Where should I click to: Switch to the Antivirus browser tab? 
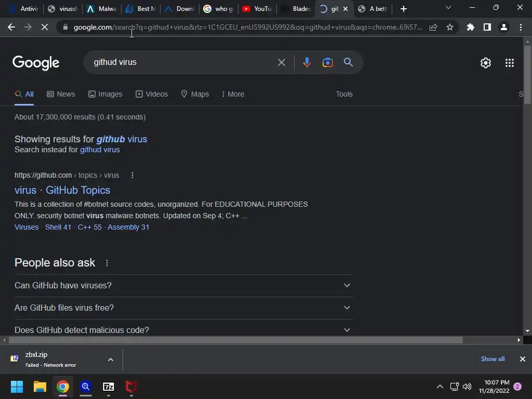click(23, 9)
